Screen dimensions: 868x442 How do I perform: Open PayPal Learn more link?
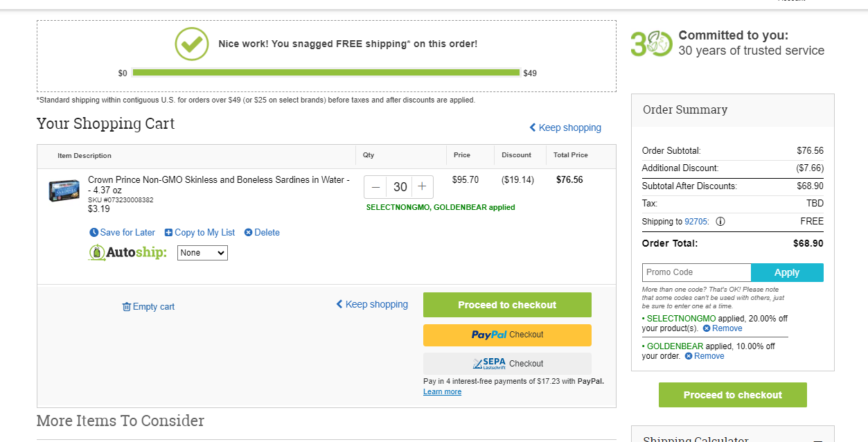point(442,391)
